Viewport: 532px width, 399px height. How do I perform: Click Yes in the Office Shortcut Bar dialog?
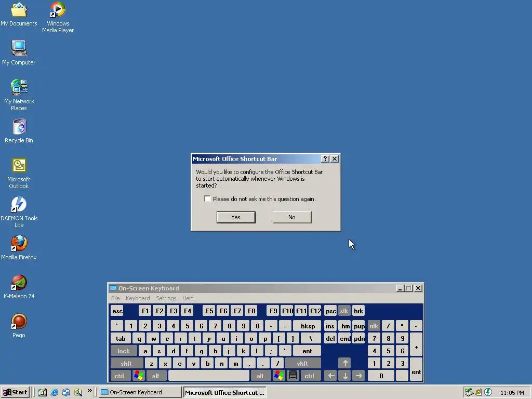pyautogui.click(x=236, y=217)
